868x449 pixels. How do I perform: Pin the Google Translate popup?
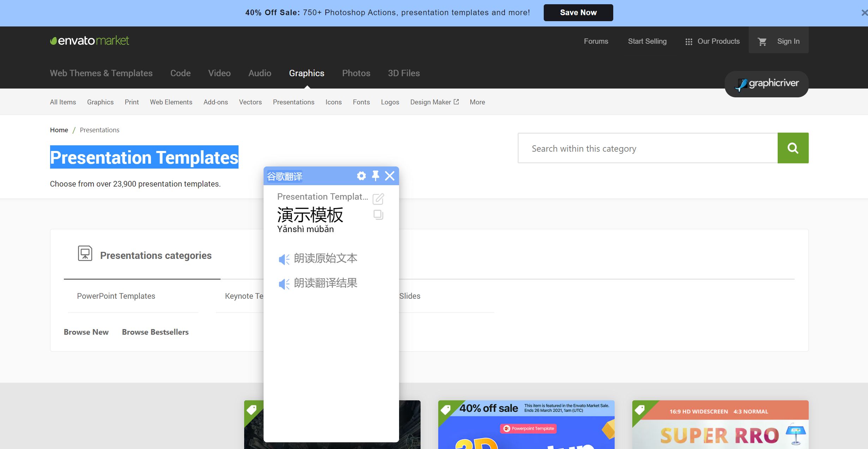coord(375,176)
